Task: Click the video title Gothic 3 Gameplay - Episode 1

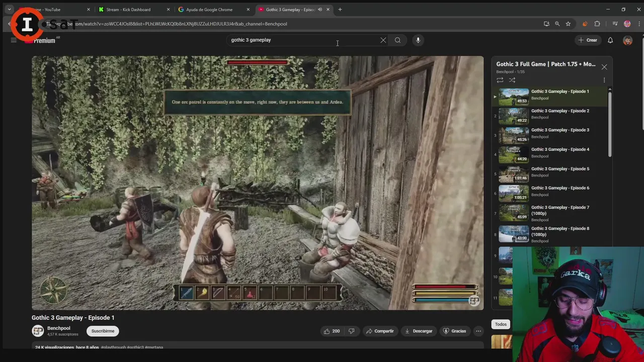Action: click(73, 318)
